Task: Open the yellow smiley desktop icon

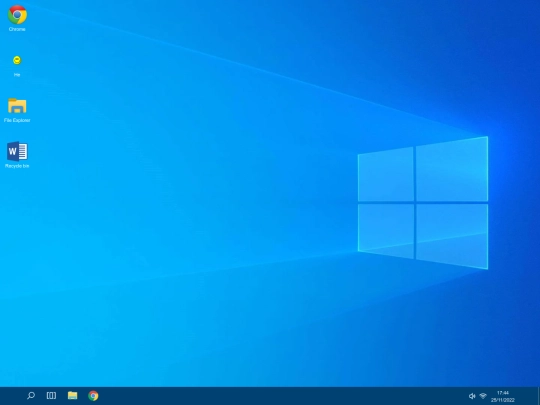Action: point(17,60)
